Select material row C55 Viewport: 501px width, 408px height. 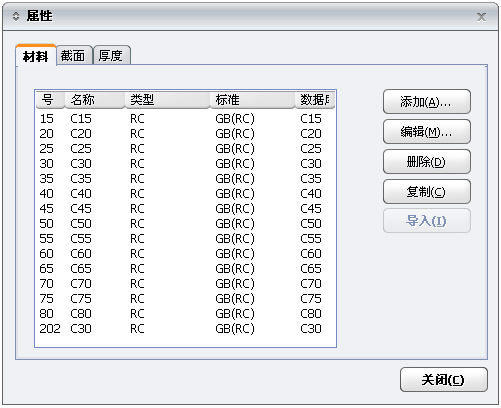(185, 239)
